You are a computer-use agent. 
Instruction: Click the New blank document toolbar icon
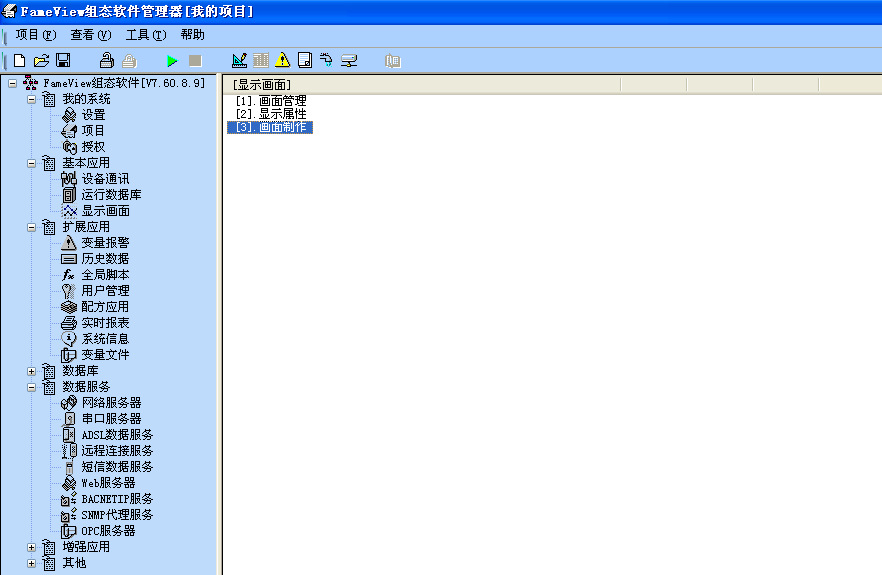20,61
